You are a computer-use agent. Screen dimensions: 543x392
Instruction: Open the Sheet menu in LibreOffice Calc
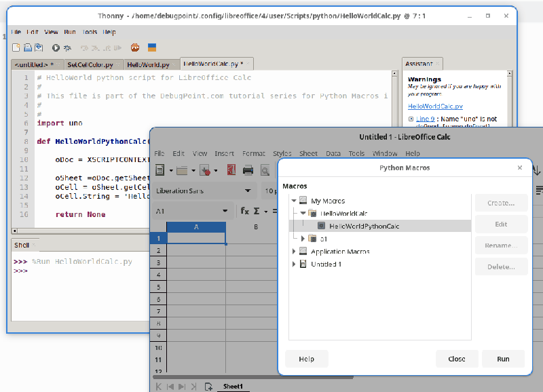click(x=308, y=153)
